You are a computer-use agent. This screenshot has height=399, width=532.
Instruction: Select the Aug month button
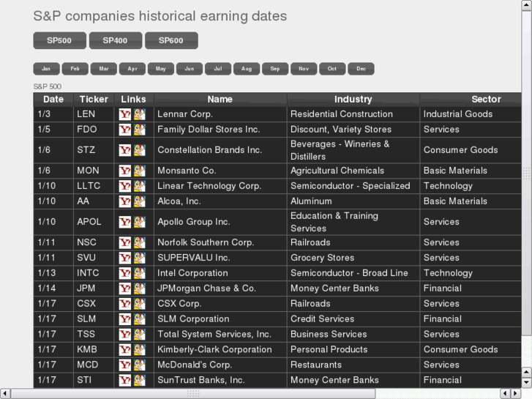(x=247, y=69)
